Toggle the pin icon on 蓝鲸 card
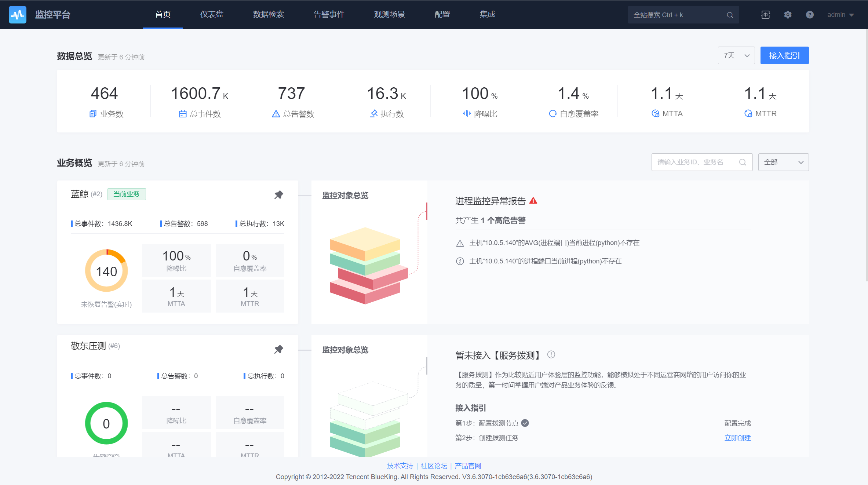868x485 pixels. [279, 195]
